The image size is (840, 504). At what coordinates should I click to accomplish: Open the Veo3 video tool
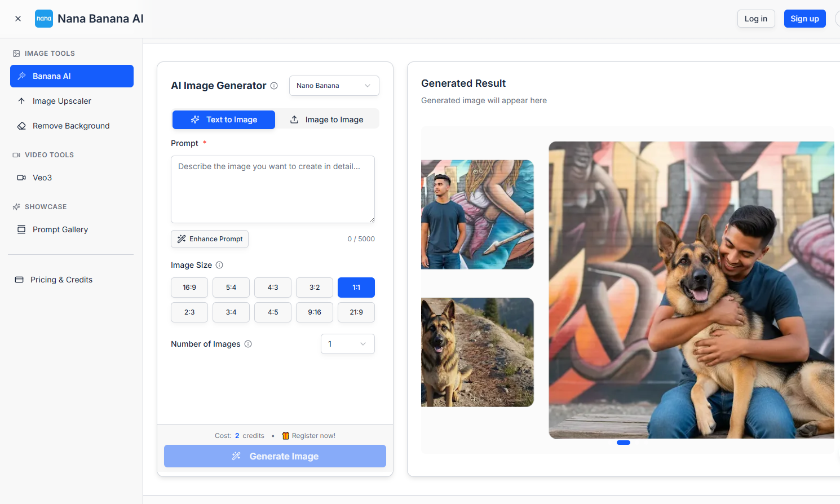tap(42, 178)
